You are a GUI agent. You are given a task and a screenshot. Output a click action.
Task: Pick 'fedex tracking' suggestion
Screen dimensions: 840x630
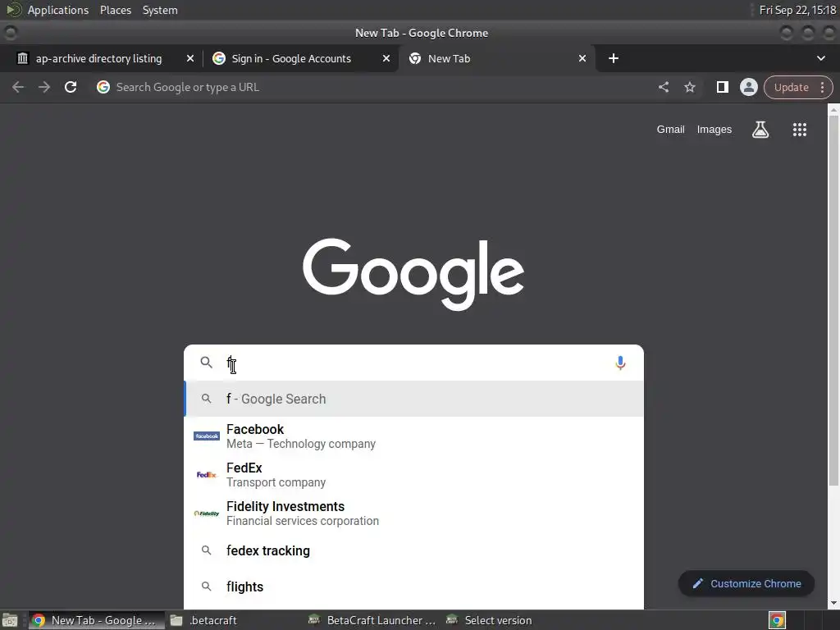413,550
